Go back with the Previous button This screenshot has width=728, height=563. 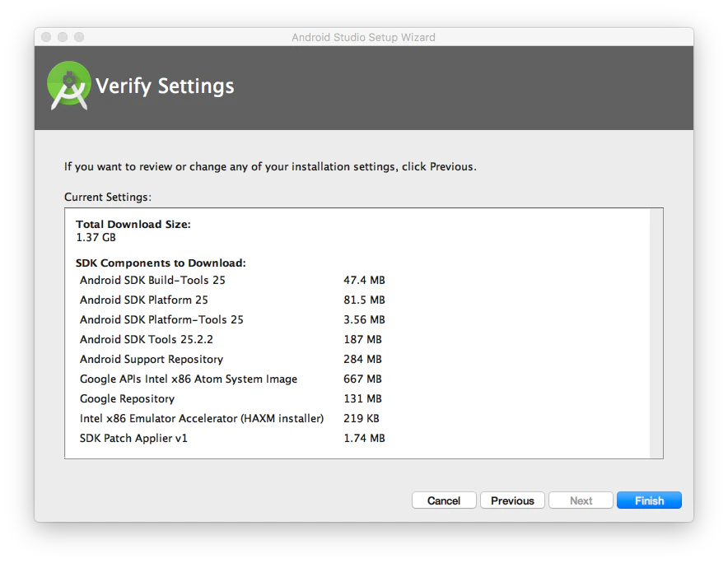(512, 500)
